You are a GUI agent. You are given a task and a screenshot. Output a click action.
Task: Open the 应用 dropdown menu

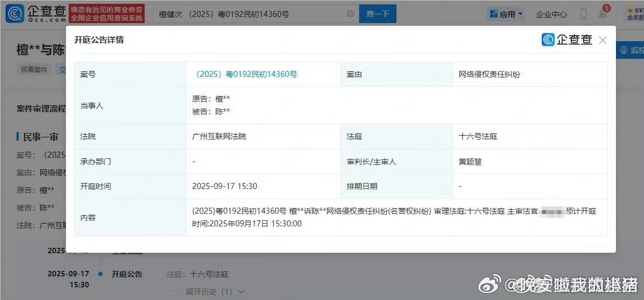(507, 14)
